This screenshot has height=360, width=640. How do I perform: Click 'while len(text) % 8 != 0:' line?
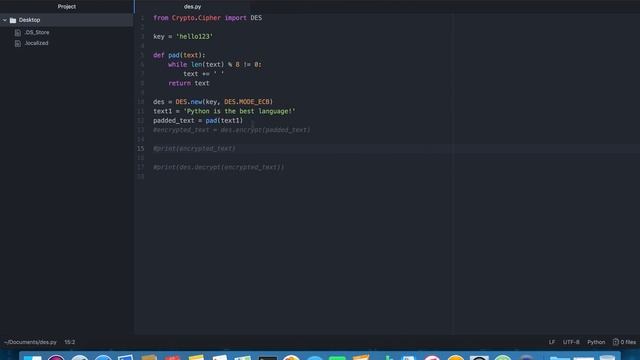click(x=215, y=64)
